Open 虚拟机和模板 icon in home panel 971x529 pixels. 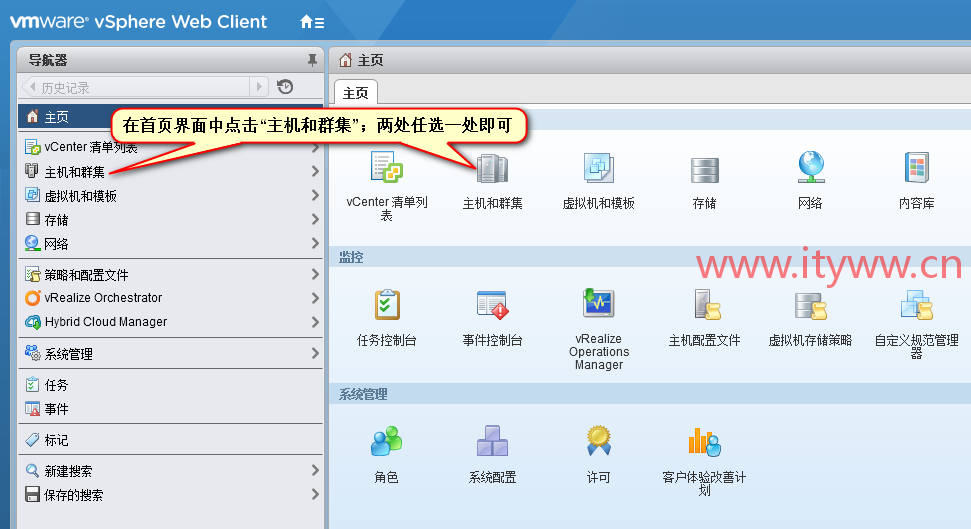(598, 168)
